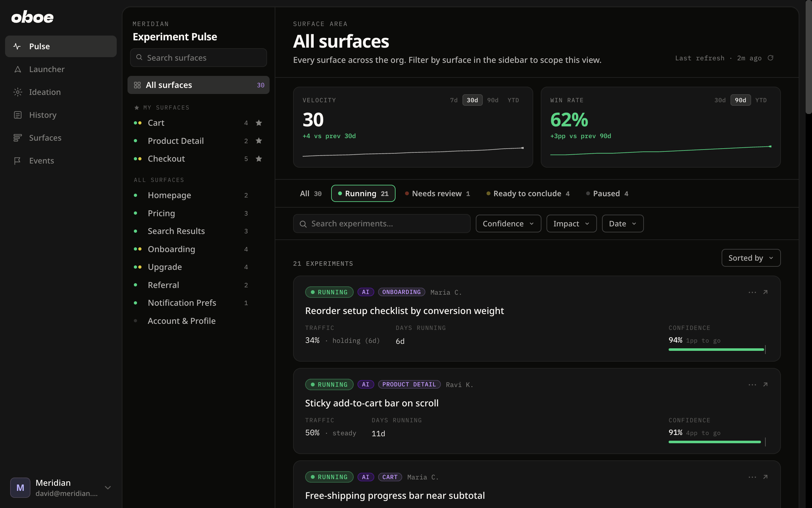Click the Velocity trend sparkline
This screenshot has height=508, width=812.
click(413, 152)
